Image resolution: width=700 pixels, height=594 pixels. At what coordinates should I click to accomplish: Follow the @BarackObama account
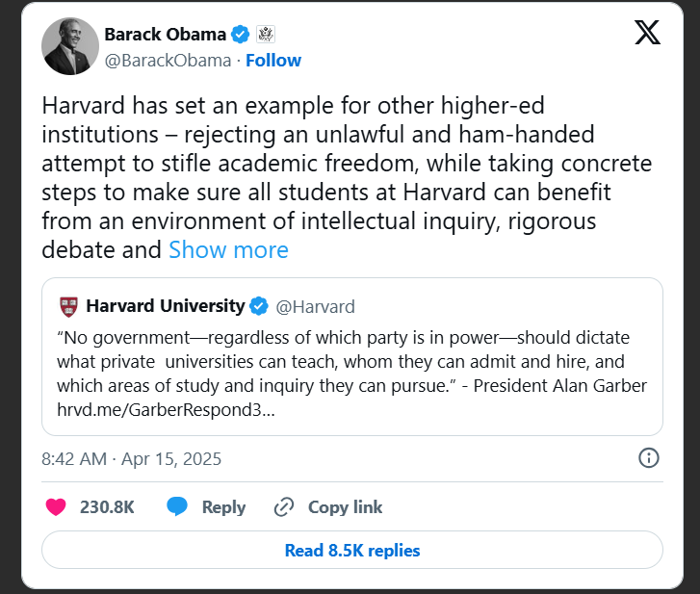(x=273, y=61)
